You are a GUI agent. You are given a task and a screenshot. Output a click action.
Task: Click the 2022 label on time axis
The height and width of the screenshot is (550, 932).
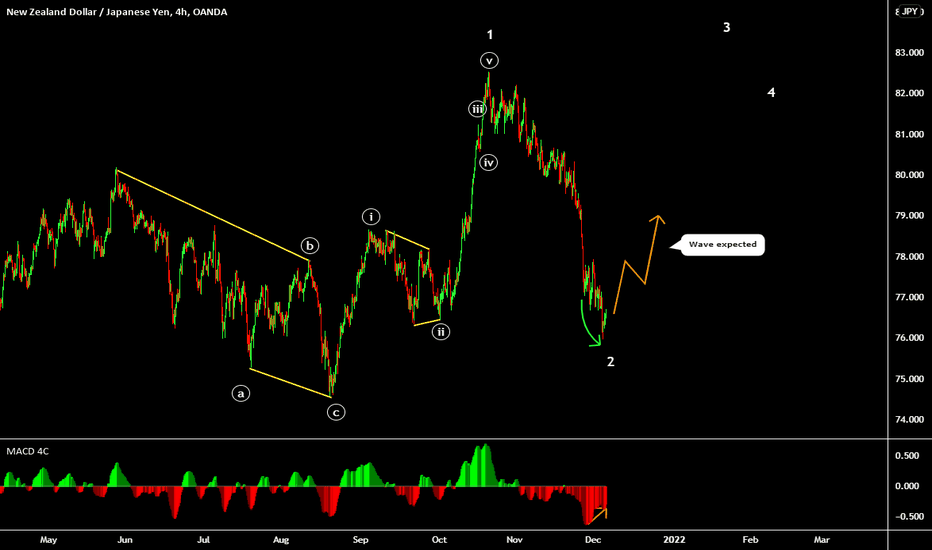coord(674,540)
